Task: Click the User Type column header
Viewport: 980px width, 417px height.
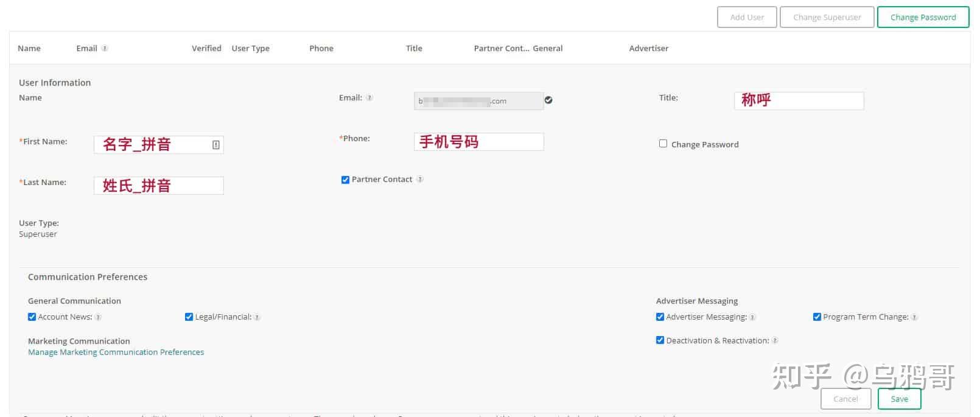Action: pyautogui.click(x=250, y=48)
